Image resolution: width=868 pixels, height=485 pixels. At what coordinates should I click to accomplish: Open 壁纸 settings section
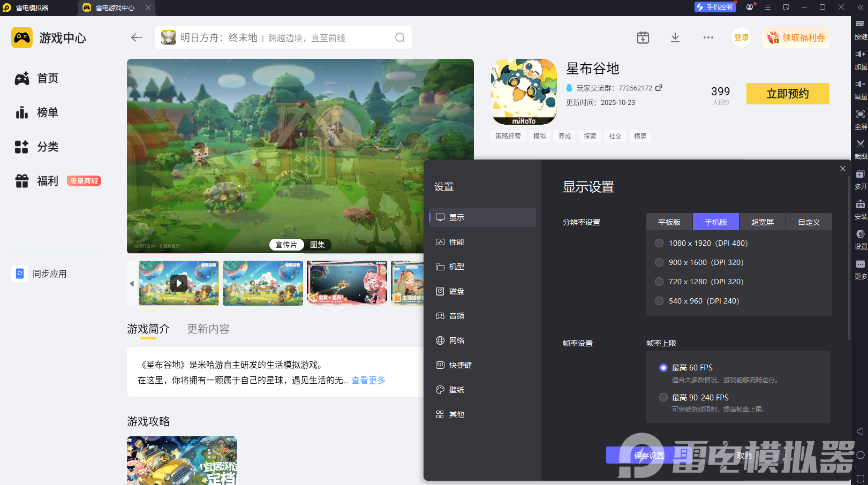tap(482, 390)
